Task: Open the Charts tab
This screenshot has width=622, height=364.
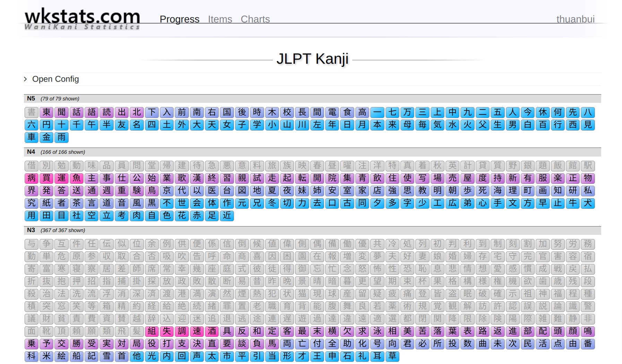Action: coord(255,19)
